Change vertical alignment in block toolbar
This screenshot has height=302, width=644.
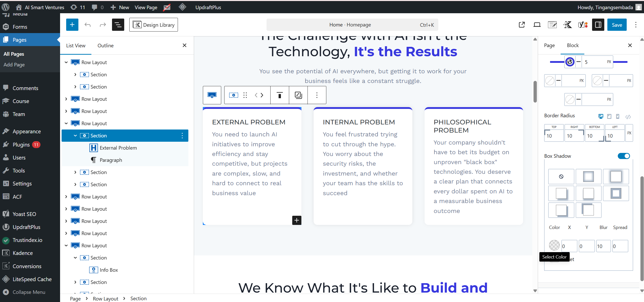pos(279,95)
